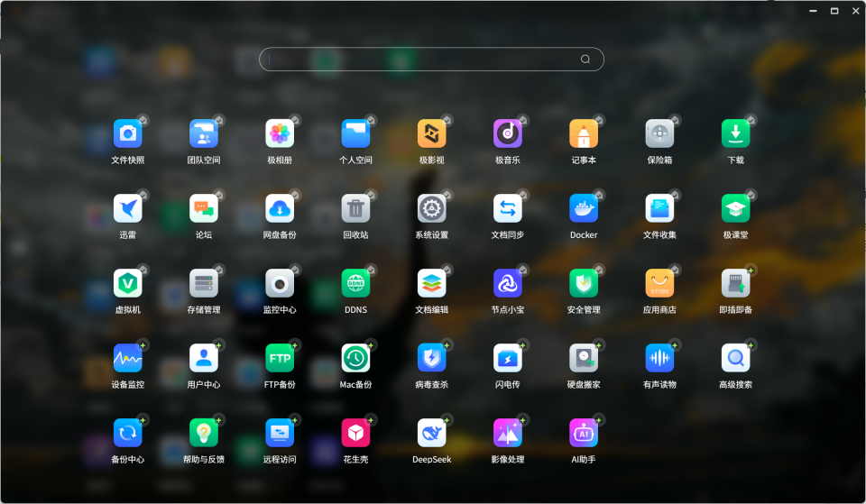Open 论坛 forum app

click(204, 208)
